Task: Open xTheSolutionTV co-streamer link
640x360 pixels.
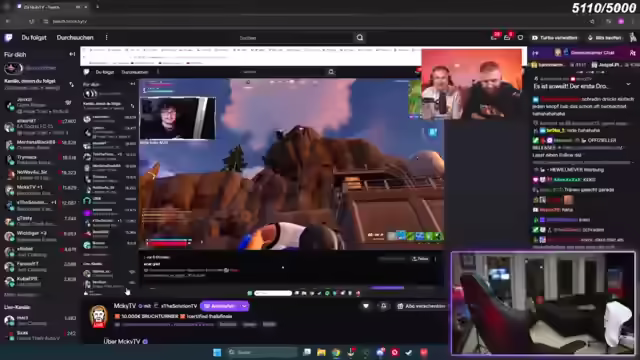Action: click(179, 306)
